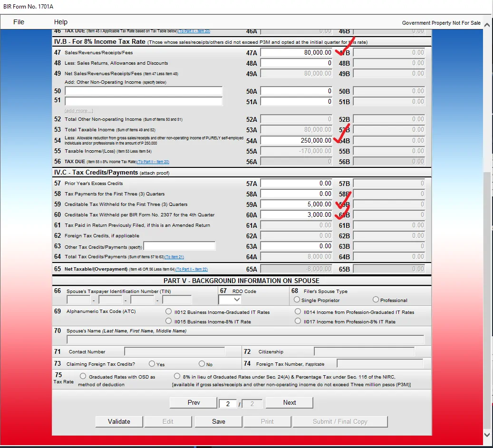Image resolution: width=493 pixels, height=448 pixels.
Task: Click the 50A amount field
Action: (x=296, y=91)
